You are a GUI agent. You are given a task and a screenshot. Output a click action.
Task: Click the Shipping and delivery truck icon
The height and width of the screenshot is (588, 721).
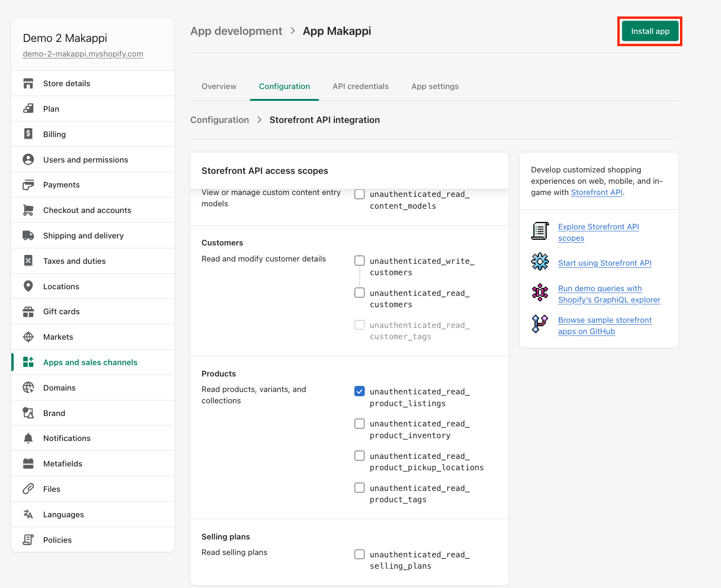(x=28, y=236)
